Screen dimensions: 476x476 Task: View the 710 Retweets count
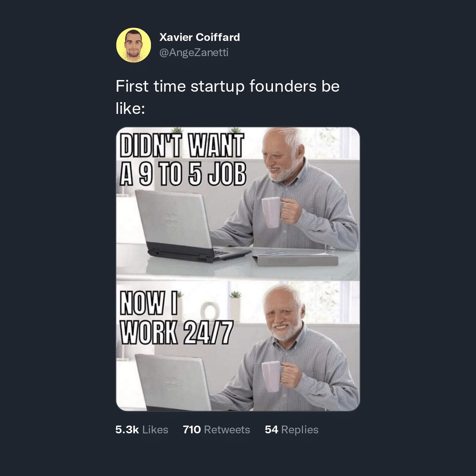(x=216, y=429)
